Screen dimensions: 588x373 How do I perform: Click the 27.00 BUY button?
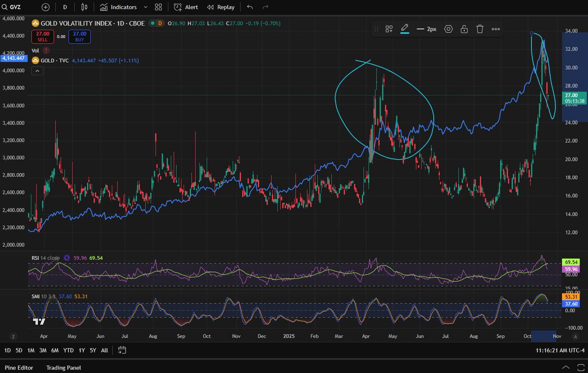point(79,36)
